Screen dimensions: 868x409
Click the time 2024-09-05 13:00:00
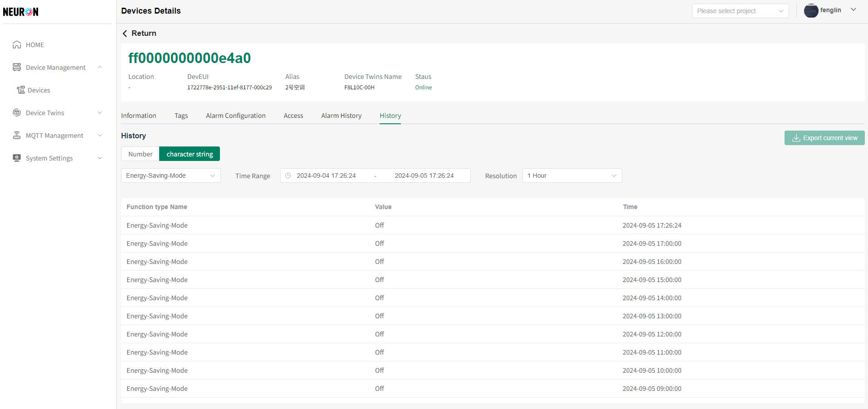652,316
